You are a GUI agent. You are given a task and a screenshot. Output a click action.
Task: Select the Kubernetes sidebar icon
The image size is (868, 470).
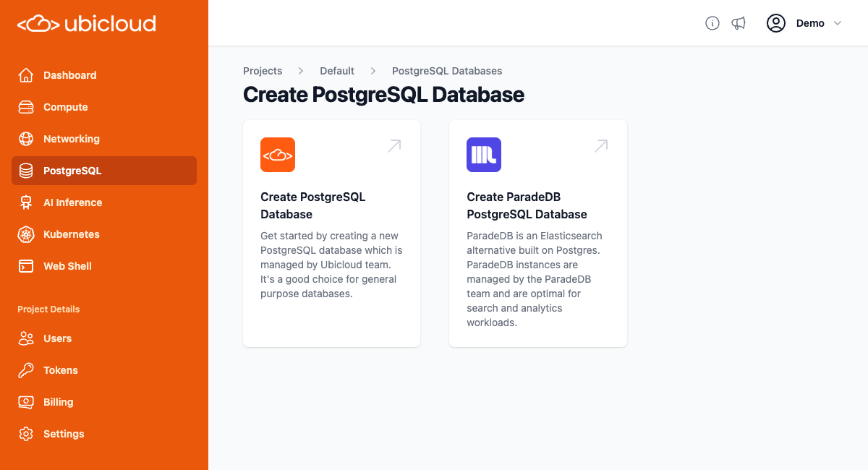point(25,234)
